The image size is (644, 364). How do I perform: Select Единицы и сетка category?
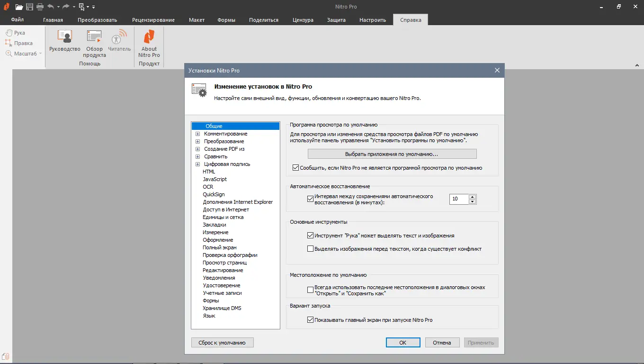(x=223, y=217)
